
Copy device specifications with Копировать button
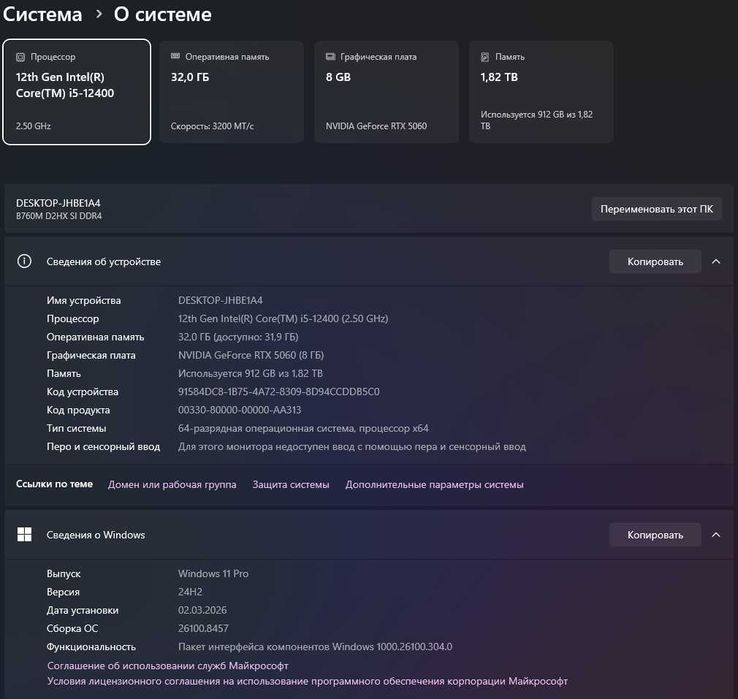(x=655, y=262)
